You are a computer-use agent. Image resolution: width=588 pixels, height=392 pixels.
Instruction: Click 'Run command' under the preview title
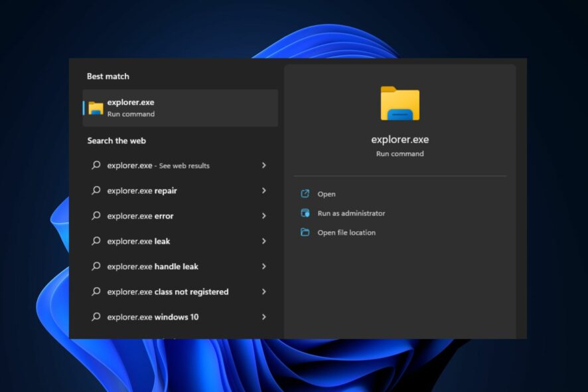[x=400, y=153]
